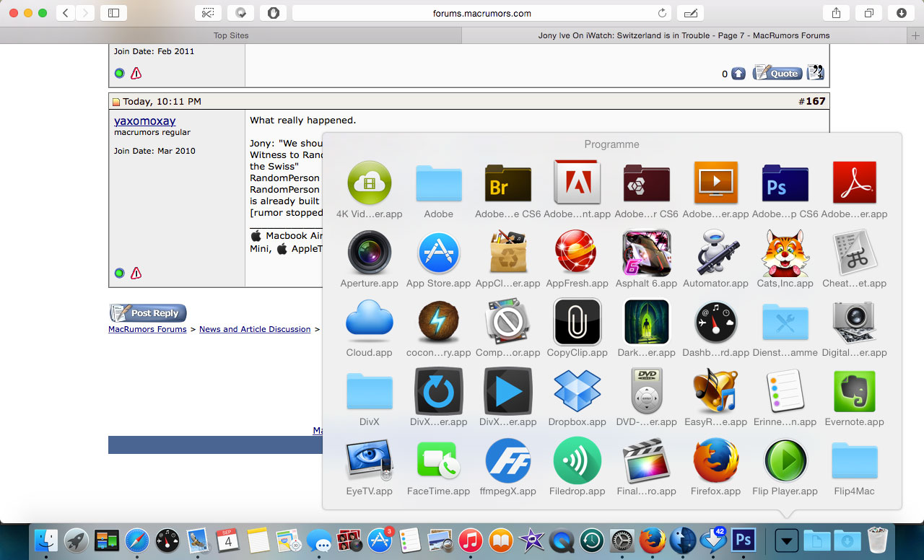Launch CheatSheet app icon

click(x=855, y=252)
